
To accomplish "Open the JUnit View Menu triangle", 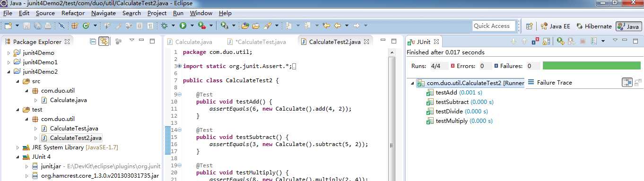I will (615, 41).
